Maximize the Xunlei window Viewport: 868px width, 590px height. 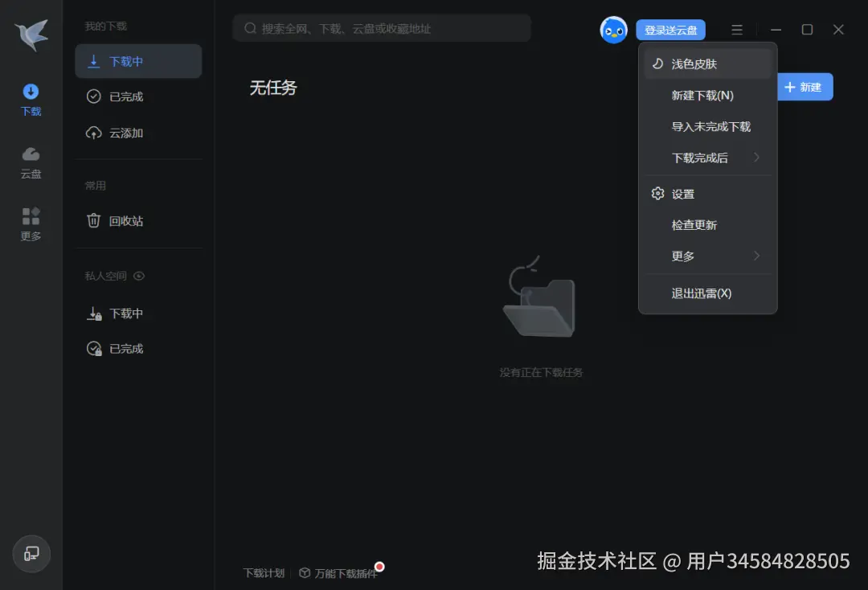point(807,30)
